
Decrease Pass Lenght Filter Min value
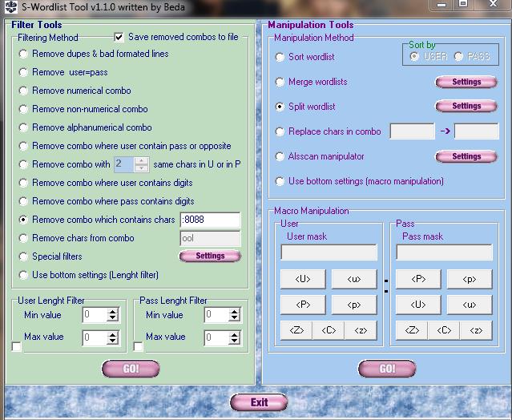(235, 318)
